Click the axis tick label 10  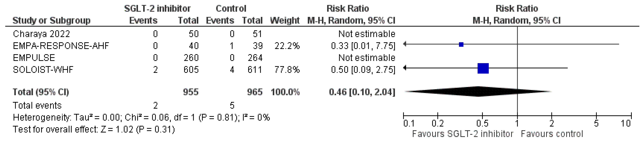click(626, 124)
